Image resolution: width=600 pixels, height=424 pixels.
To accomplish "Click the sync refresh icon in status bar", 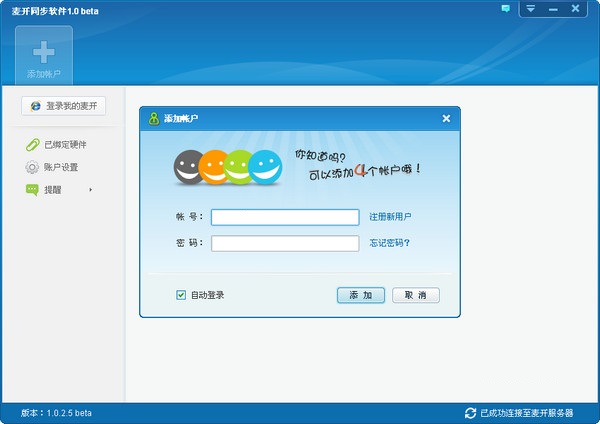I will [470, 413].
